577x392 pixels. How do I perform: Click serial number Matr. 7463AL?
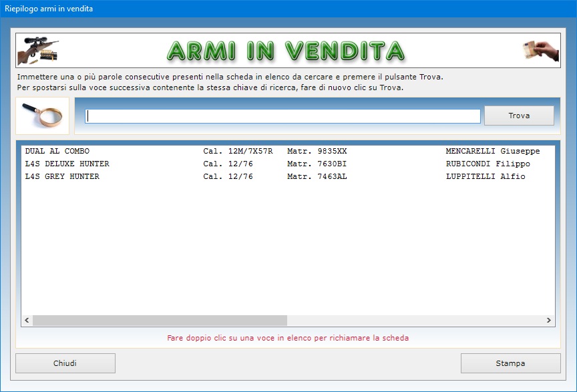pyautogui.click(x=317, y=176)
